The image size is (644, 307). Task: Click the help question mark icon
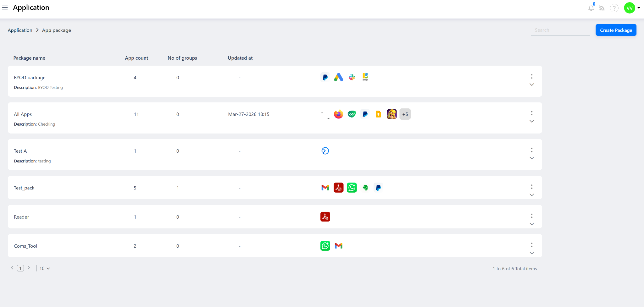coord(614,8)
